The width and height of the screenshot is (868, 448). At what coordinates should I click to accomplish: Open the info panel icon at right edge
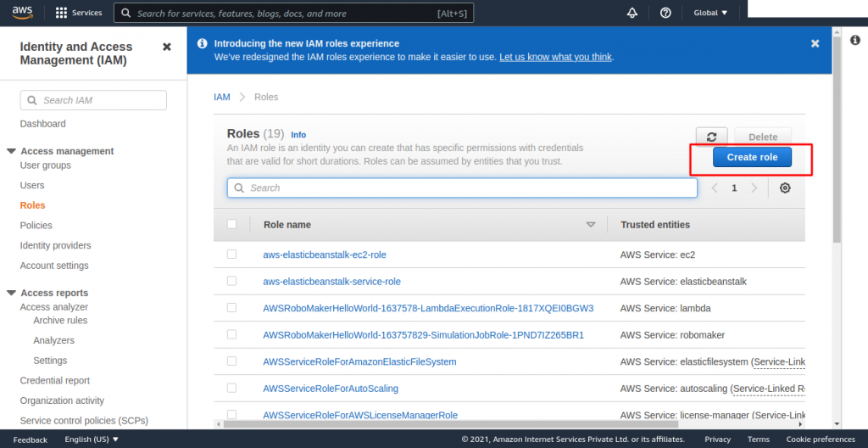(x=855, y=40)
